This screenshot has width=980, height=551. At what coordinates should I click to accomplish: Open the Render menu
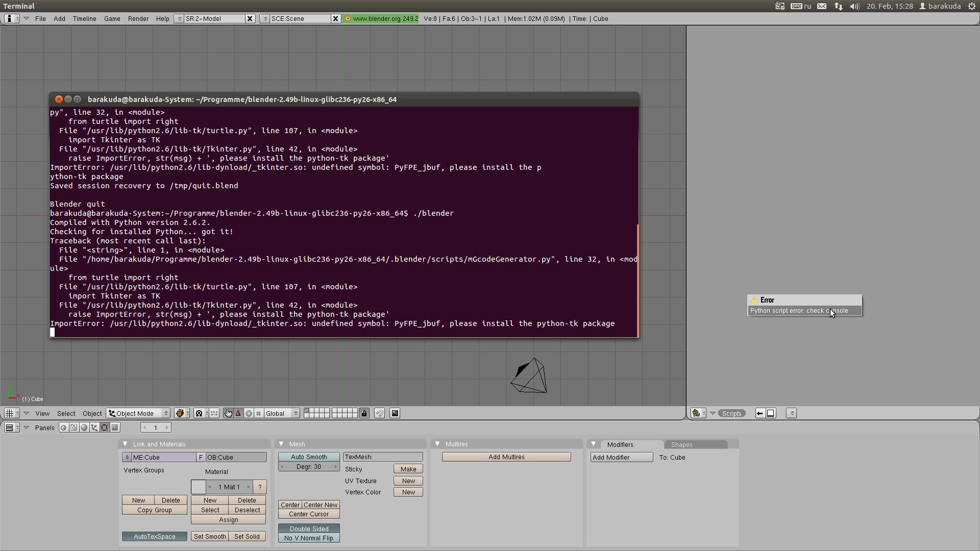tap(138, 19)
